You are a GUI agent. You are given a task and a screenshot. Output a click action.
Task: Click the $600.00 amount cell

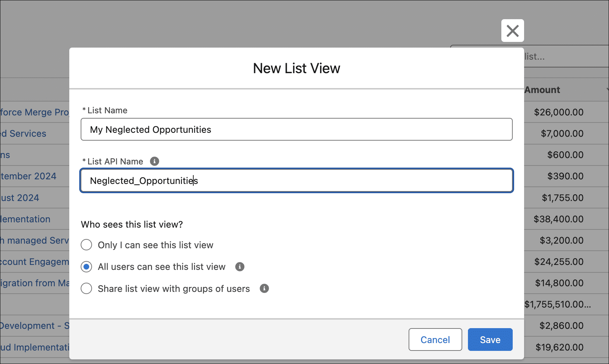[x=565, y=155]
